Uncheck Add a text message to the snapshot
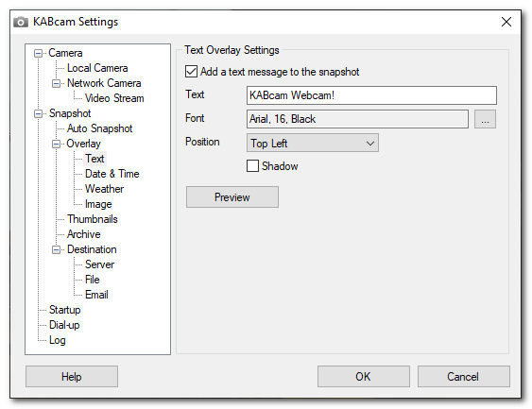 point(192,72)
